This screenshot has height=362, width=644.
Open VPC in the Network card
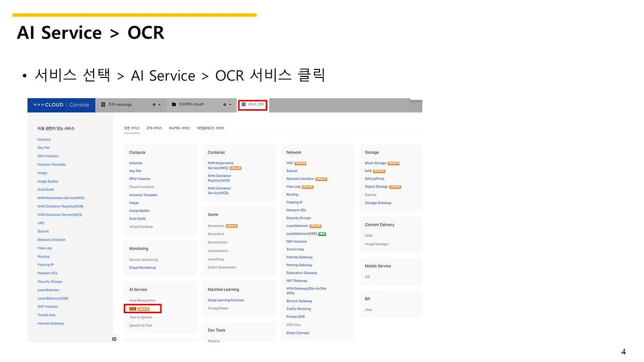coord(290,163)
